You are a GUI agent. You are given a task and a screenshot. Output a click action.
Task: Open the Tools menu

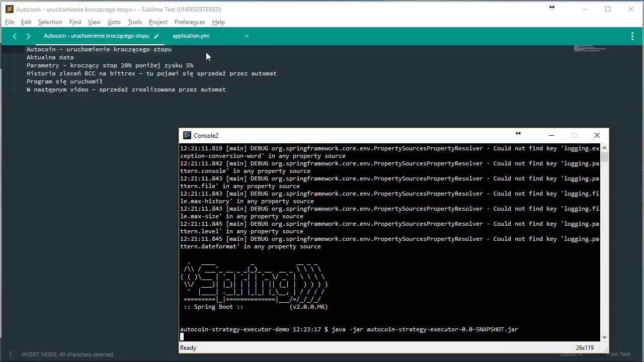135,22
